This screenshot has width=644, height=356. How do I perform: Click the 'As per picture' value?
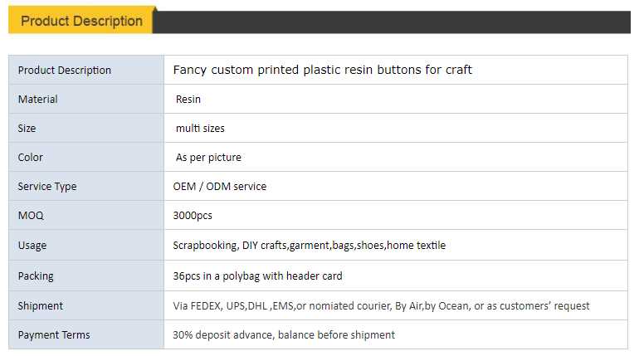[208, 158]
